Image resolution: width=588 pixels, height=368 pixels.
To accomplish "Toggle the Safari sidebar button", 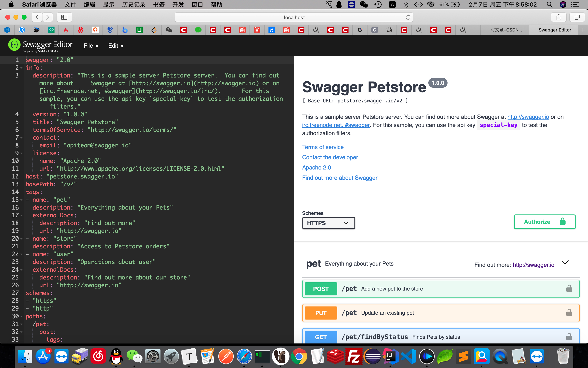I will click(64, 17).
